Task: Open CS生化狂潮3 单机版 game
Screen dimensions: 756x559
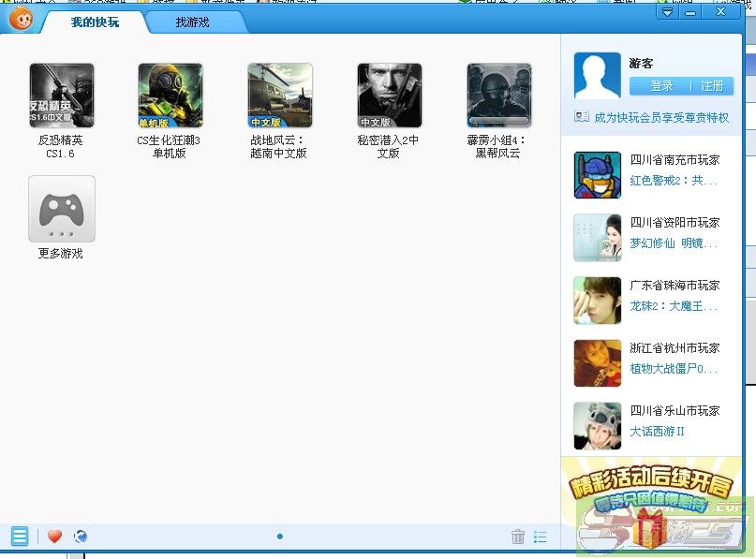Action: [x=170, y=96]
